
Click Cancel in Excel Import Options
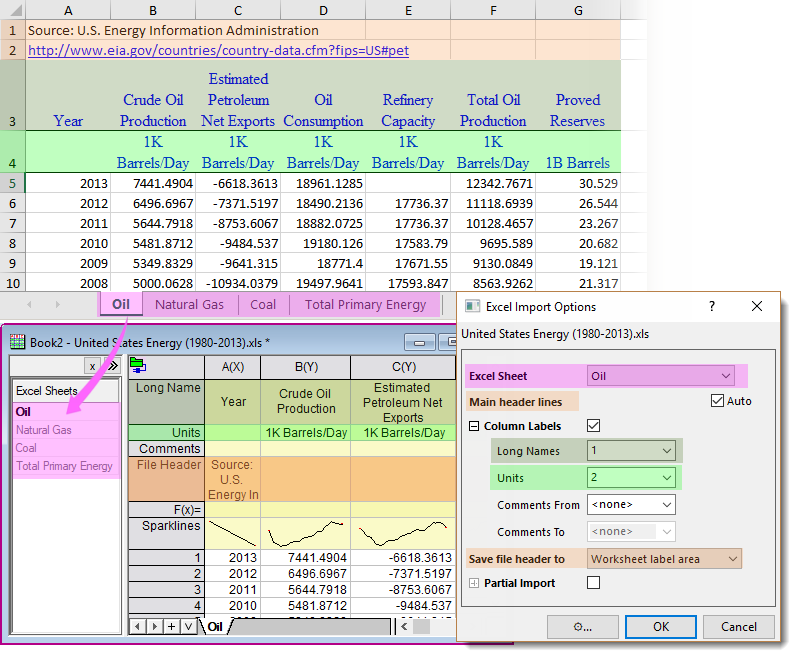pos(739,627)
